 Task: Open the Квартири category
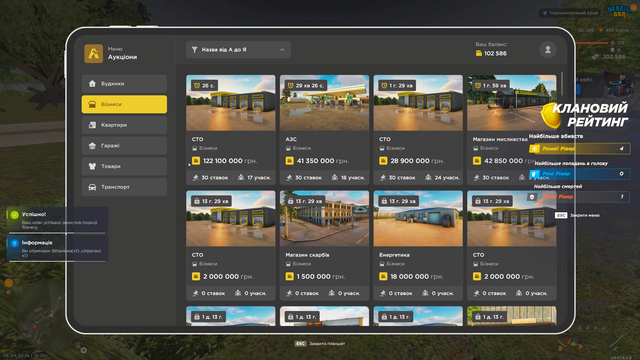coord(124,125)
